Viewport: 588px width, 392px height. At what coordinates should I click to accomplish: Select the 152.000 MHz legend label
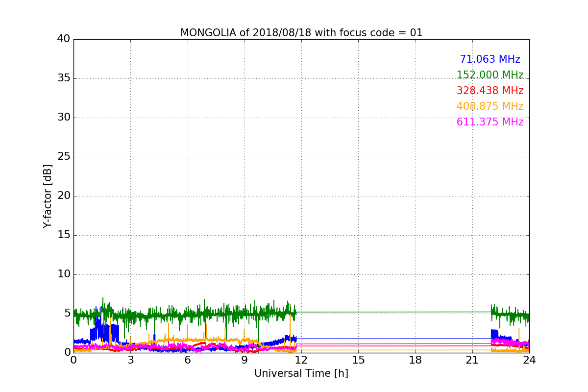[490, 75]
